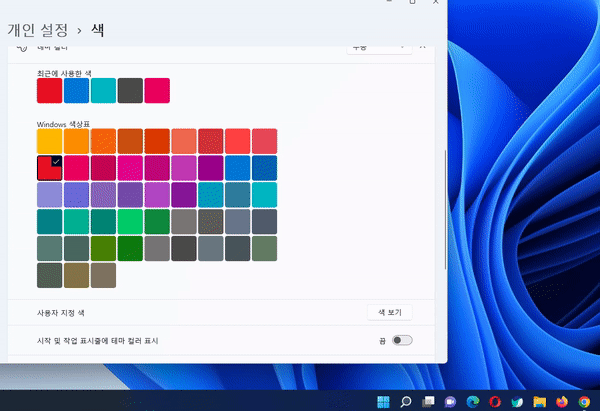
Task: Click the 색 보기 button
Action: coord(390,312)
